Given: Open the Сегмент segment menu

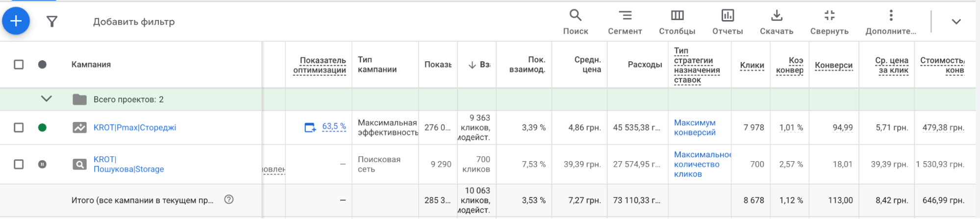Looking at the screenshot, I should (625, 22).
